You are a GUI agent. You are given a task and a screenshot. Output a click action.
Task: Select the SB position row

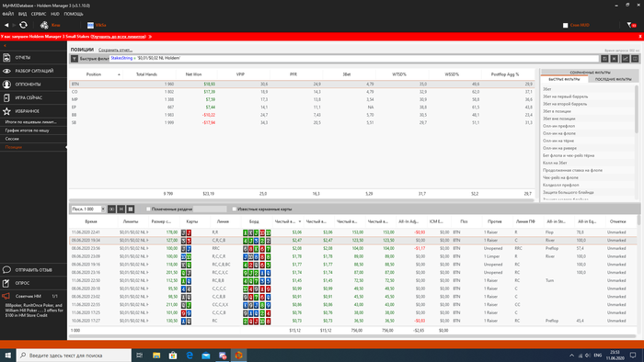coord(303,122)
